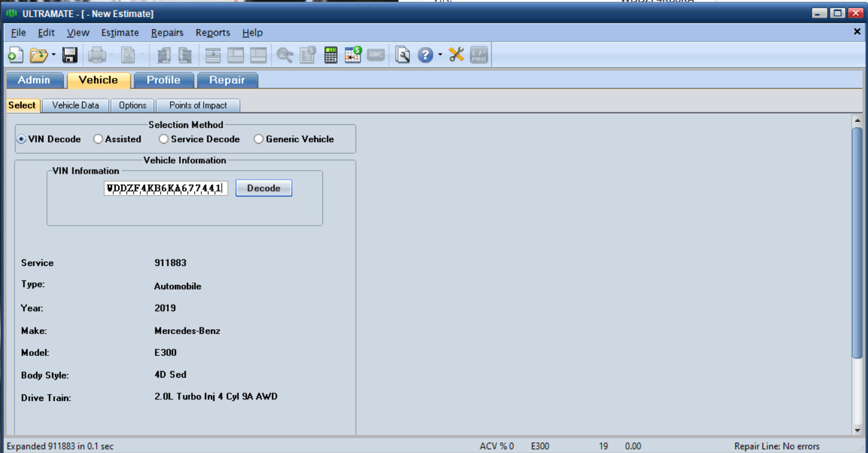Click the second dimmed copy-documents icon
The height and width of the screenshot is (453, 868).
[x=185, y=55]
